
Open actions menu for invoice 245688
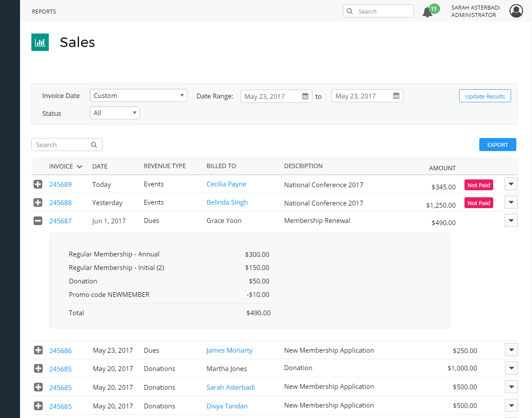[511, 202]
